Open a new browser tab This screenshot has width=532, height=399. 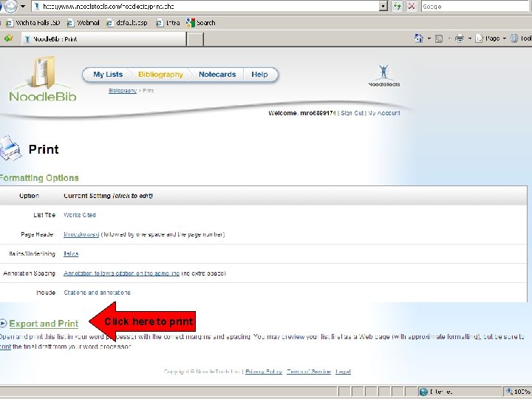[x=195, y=38]
